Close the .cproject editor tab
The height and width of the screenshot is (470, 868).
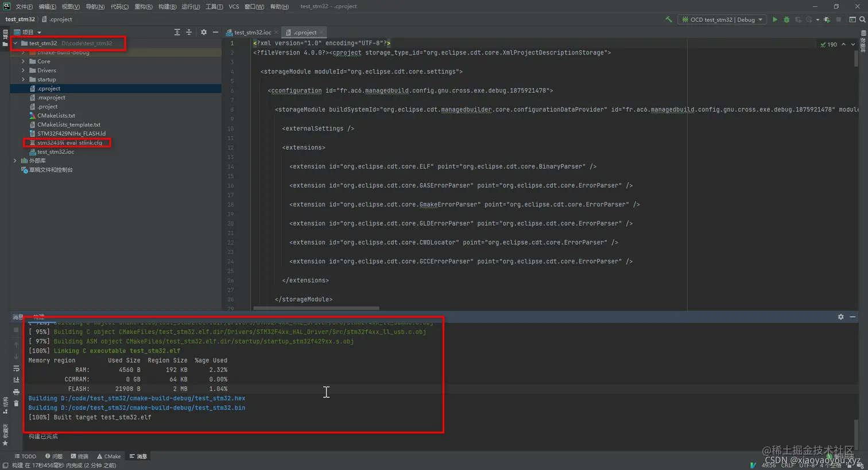point(321,32)
